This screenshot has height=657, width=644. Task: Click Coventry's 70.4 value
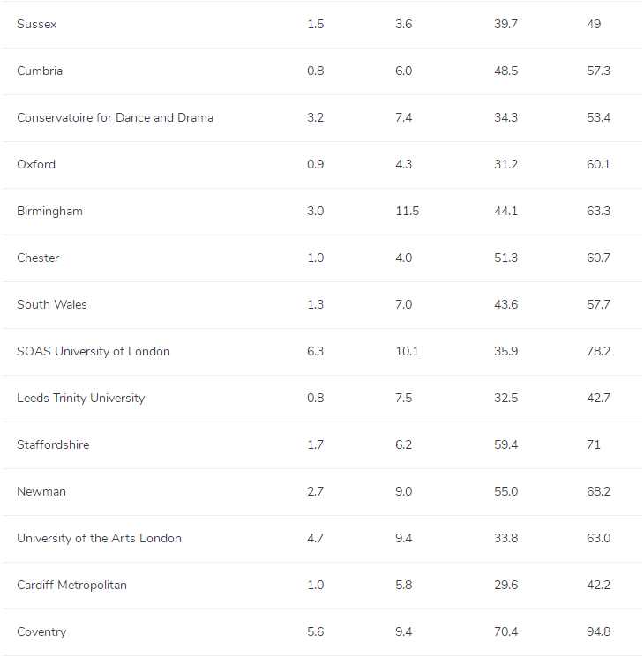pyautogui.click(x=505, y=632)
